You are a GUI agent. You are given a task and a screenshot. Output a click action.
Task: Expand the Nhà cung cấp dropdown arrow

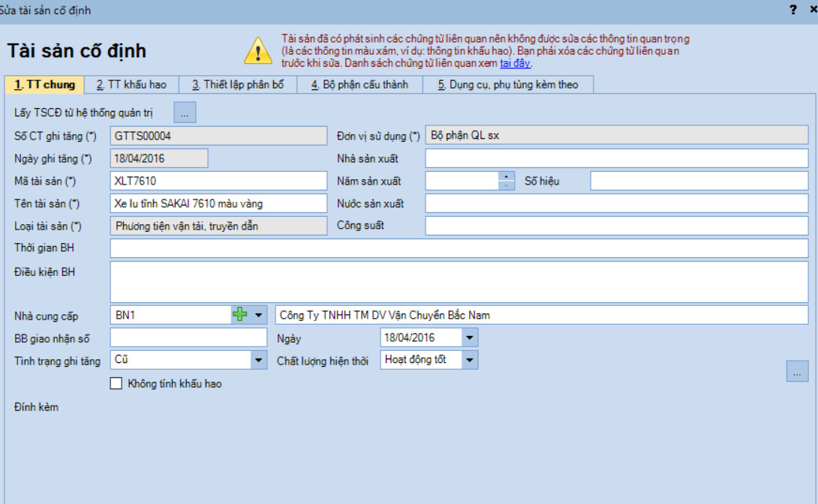coord(258,315)
